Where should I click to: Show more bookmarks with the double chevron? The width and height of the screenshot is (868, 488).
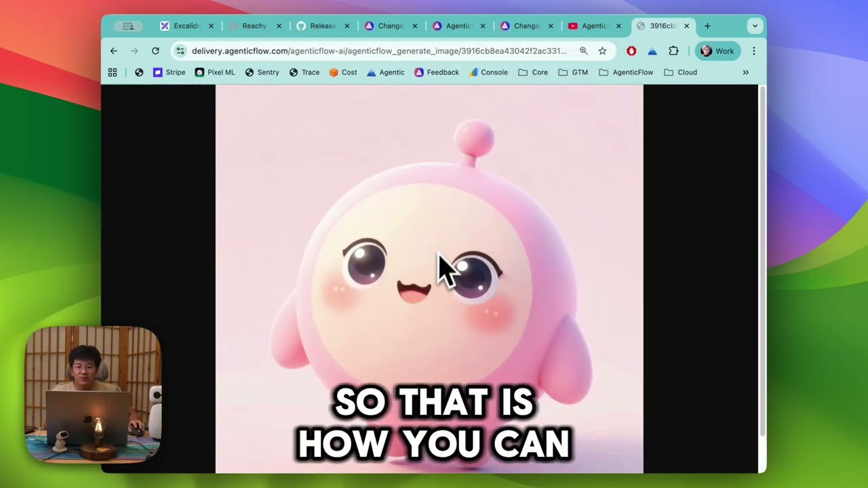click(745, 72)
